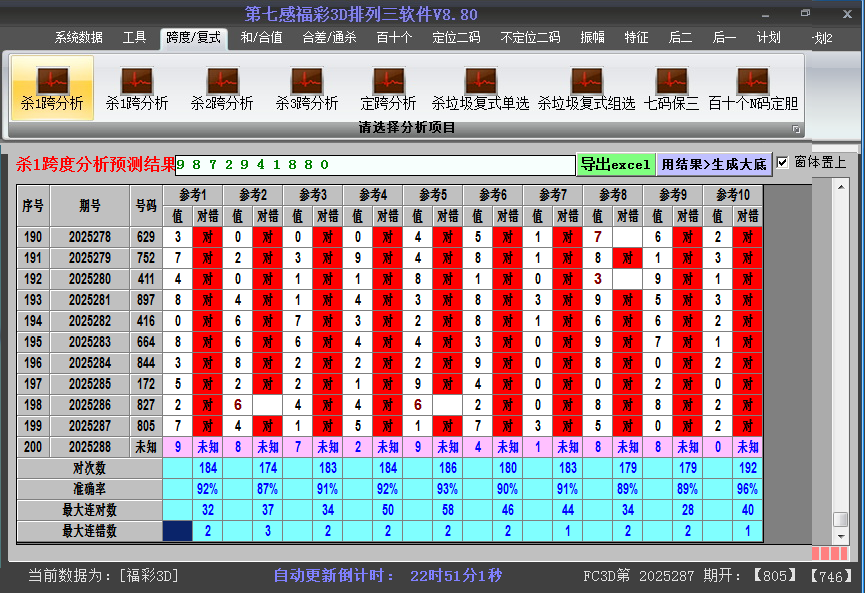Viewport: 865px width, 593px height.
Task: Choose the 杀垃圾复式组选 icon
Action: [586, 88]
